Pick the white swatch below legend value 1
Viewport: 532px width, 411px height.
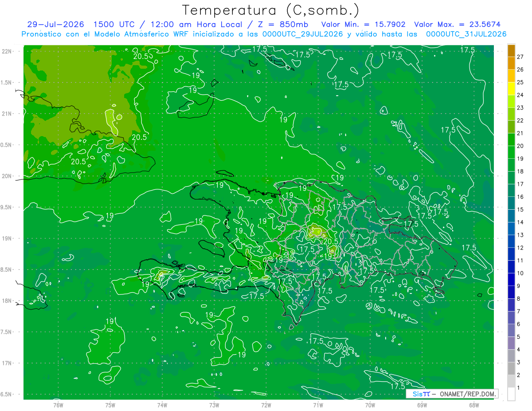click(511, 394)
